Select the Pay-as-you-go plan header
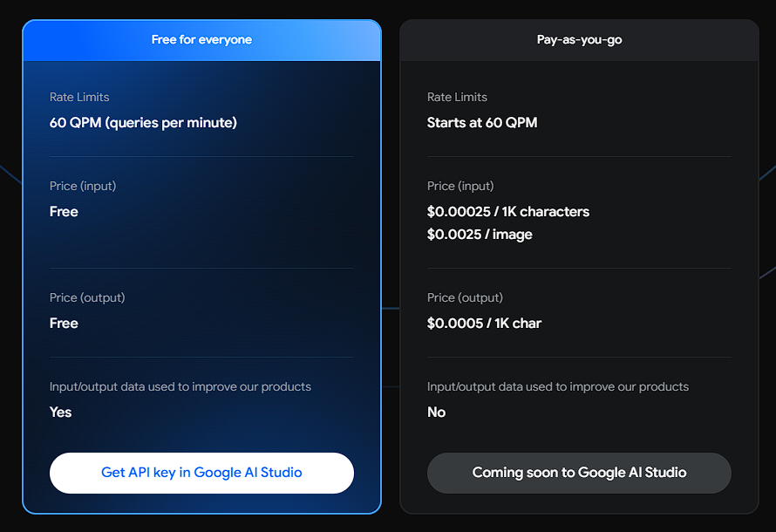This screenshot has width=776, height=532. [x=579, y=40]
